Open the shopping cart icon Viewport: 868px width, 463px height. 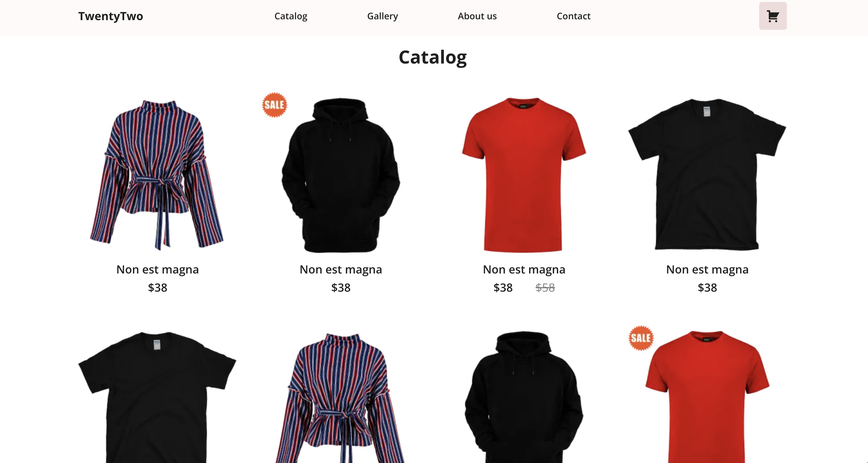(773, 16)
